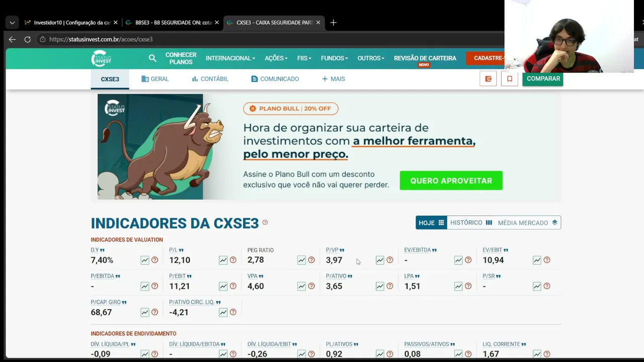The height and width of the screenshot is (362, 644).
Task: Expand the Outros menu
Action: (371, 58)
